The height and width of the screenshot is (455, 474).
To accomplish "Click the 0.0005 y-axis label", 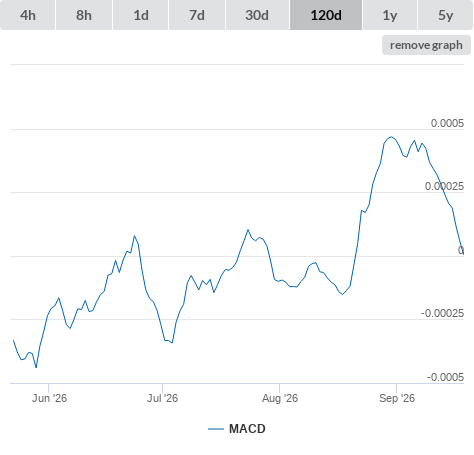I will [447, 123].
